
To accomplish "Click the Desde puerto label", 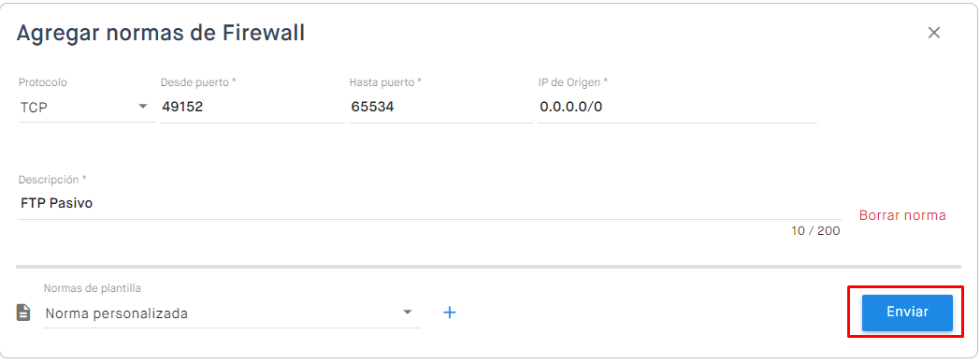I will coord(198,82).
